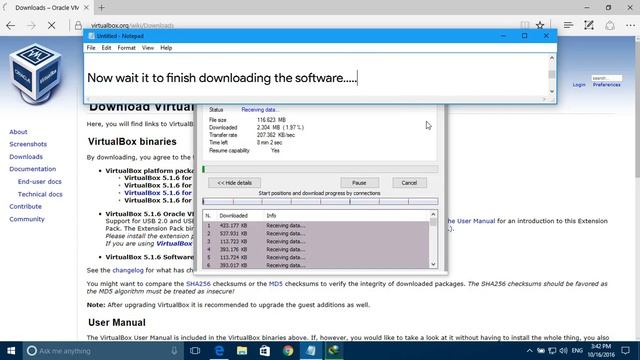Click Cortana microphone icon
The height and width of the screenshot is (360, 640).
pos(174,351)
